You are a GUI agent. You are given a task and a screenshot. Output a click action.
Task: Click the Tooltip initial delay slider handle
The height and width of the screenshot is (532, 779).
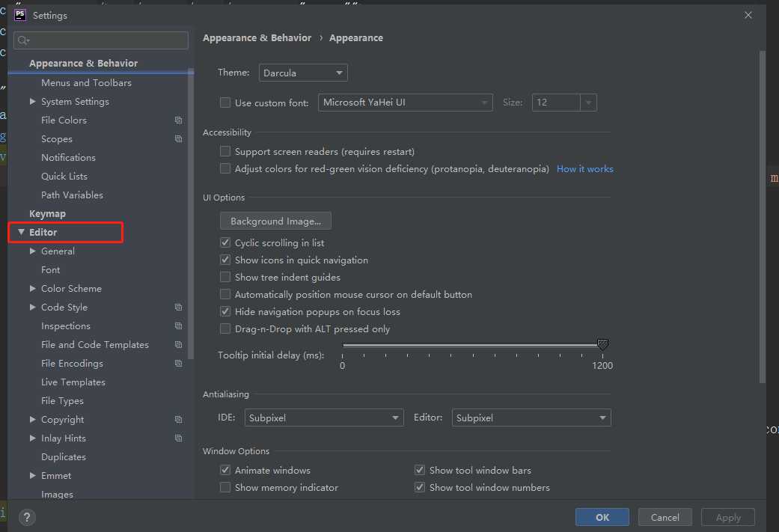[x=602, y=344]
